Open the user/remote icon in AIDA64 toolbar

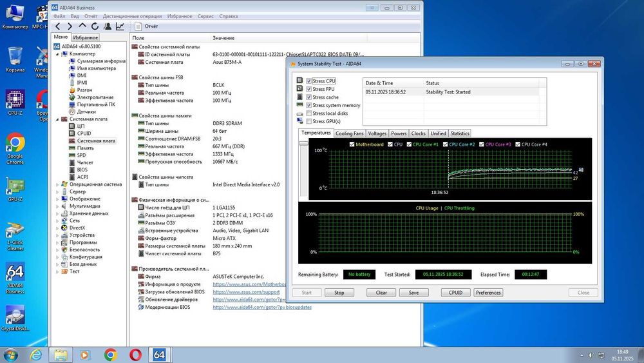tap(108, 26)
